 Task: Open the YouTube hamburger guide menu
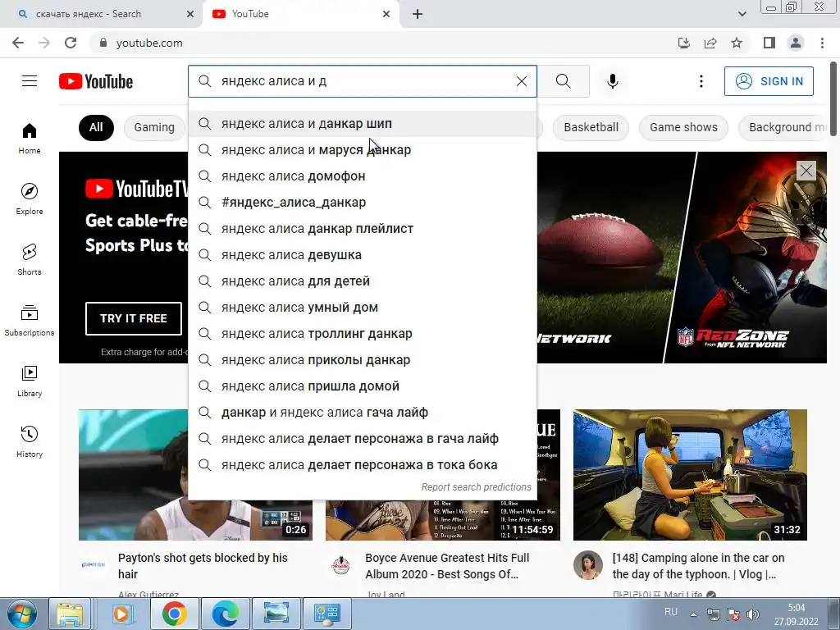[30, 81]
